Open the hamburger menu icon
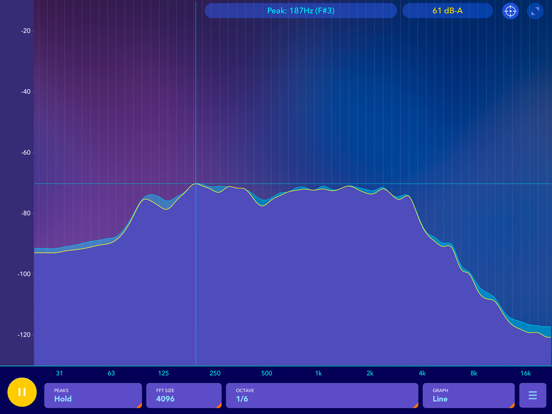The image size is (552, 414). click(533, 395)
